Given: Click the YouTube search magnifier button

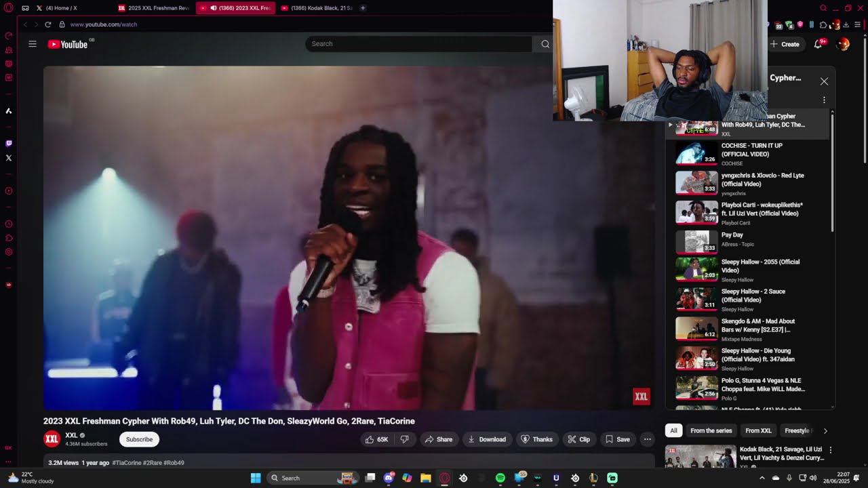Looking at the screenshot, I should [x=545, y=44].
